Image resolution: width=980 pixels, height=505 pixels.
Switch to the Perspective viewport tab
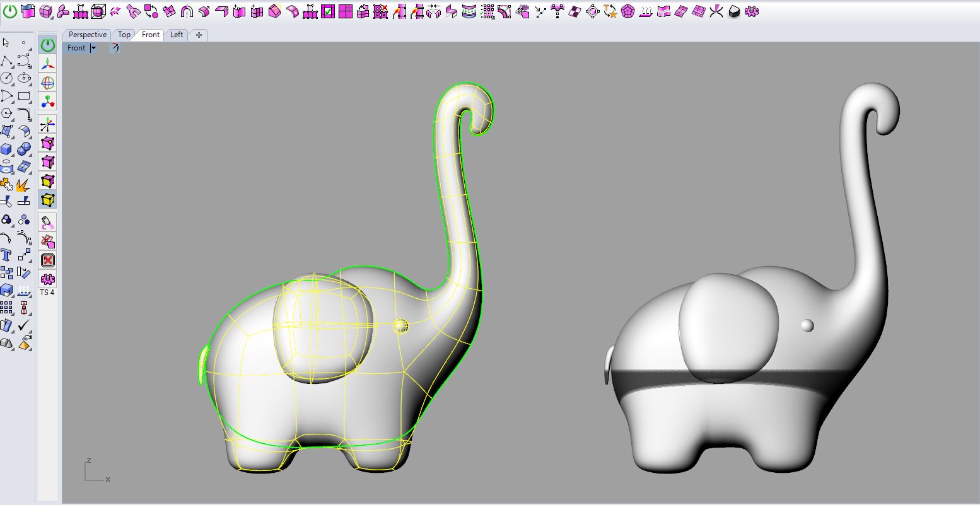click(88, 35)
